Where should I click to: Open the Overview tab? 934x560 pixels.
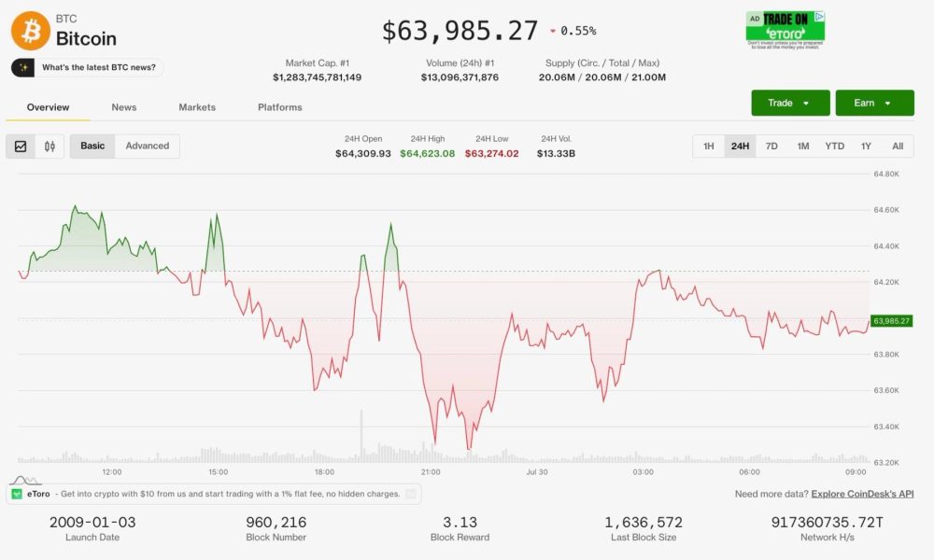(x=49, y=107)
